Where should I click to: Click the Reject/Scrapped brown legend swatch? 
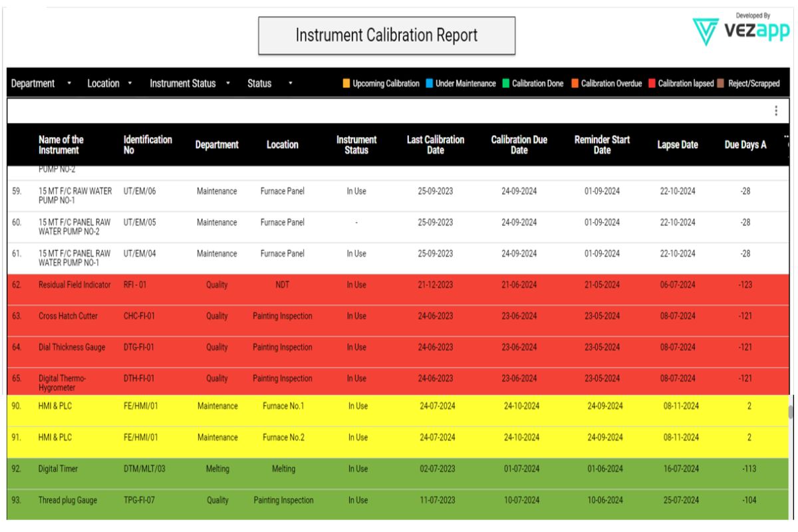click(x=721, y=84)
